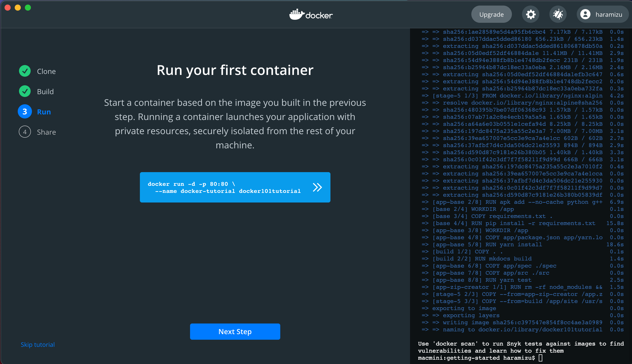The width and height of the screenshot is (632, 364).
Task: Click the 'docker scan' hint text
Action: click(521, 347)
